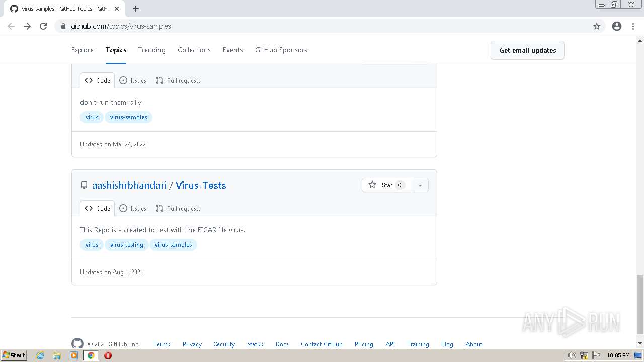Open the Chrome profile avatar
Viewport: 644px width, 362px height.
click(x=617, y=26)
